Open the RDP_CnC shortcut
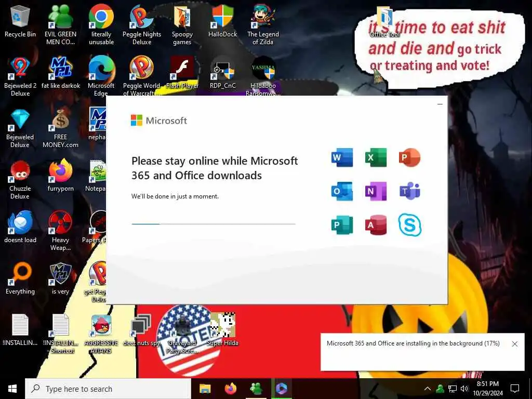Screen dimensions: 532x399 click(x=222, y=73)
